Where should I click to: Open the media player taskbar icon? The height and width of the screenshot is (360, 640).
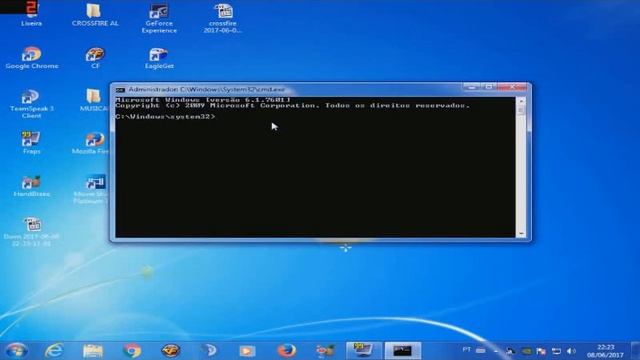(x=247, y=351)
